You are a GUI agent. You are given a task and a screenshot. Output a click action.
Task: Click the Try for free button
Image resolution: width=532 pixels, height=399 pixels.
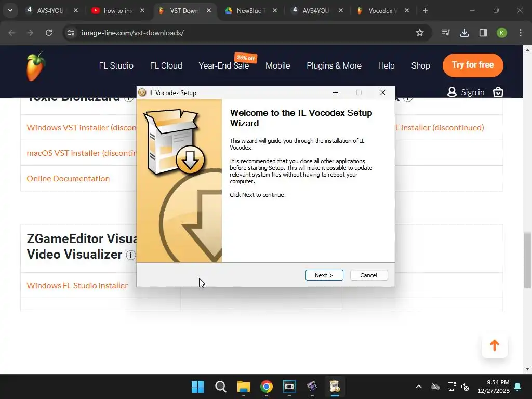[473, 65]
